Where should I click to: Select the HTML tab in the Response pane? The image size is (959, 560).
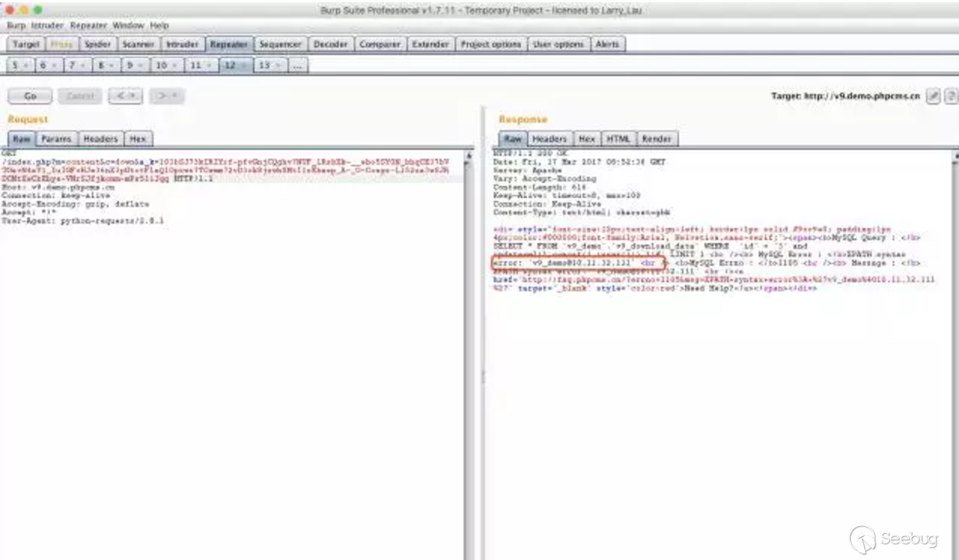(x=619, y=138)
